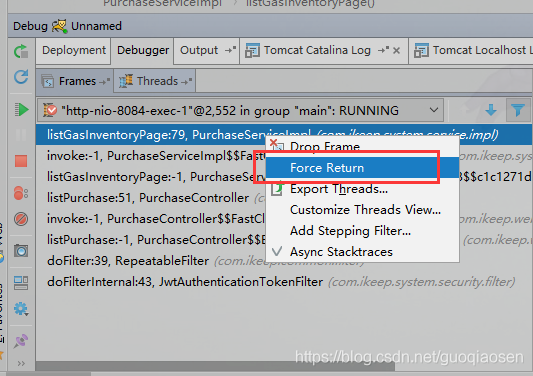533x376 pixels.
Task: Pause program execution icon
Action: coord(21,135)
